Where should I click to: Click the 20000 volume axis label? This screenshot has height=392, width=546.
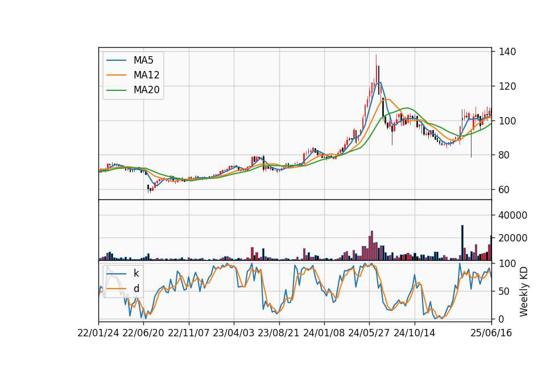click(x=513, y=238)
